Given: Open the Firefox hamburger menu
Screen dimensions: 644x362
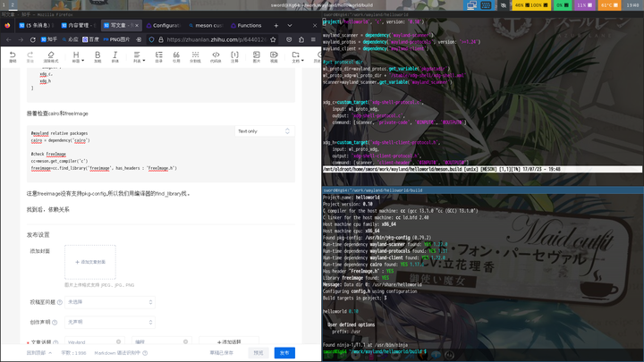Looking at the screenshot, I should click(x=313, y=39).
